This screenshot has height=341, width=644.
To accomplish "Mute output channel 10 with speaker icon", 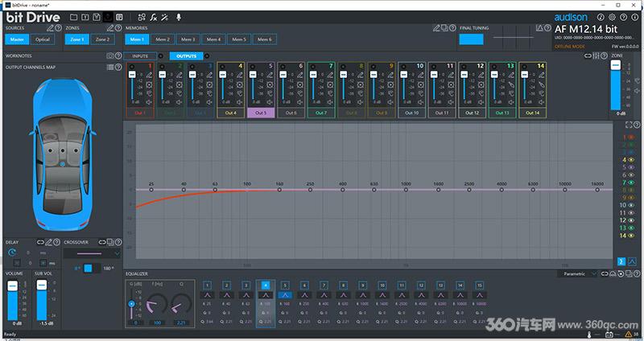I will pos(420,102).
